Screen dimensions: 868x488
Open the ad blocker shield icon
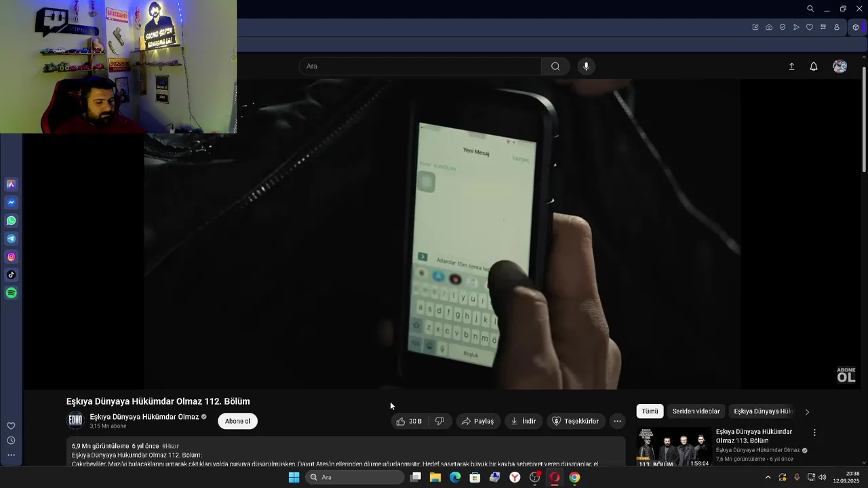click(x=783, y=27)
